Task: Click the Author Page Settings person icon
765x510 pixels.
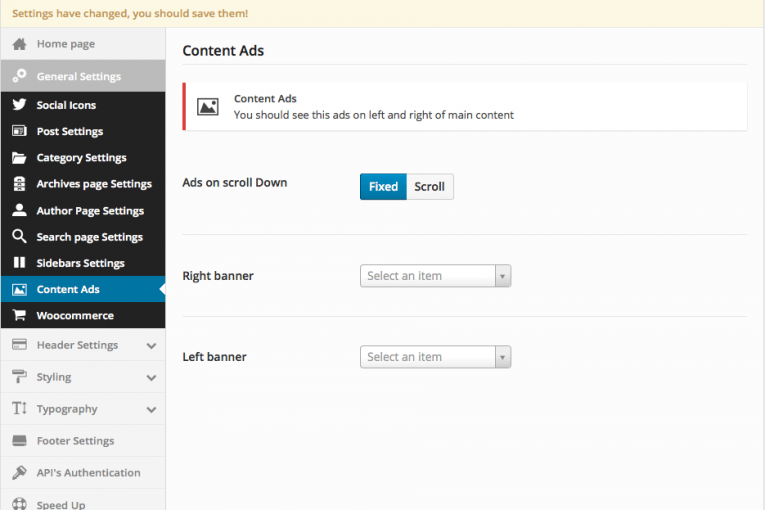Action: (x=20, y=210)
